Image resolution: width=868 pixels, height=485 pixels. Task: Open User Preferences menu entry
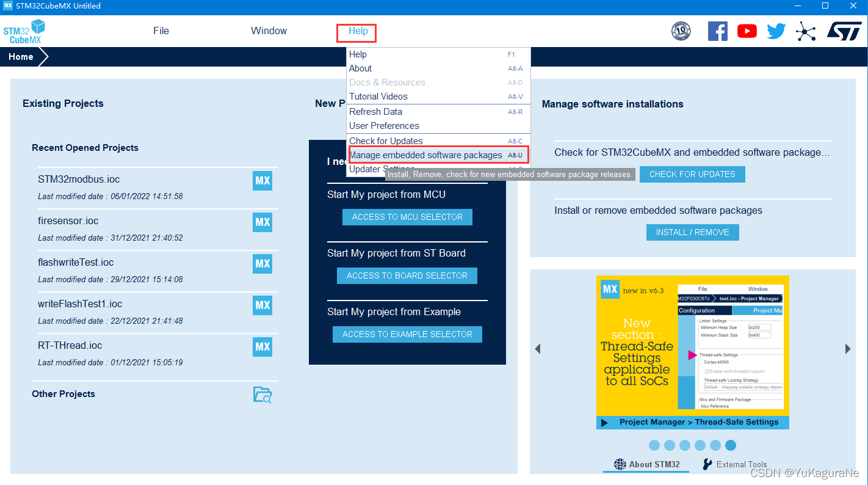pos(438,126)
